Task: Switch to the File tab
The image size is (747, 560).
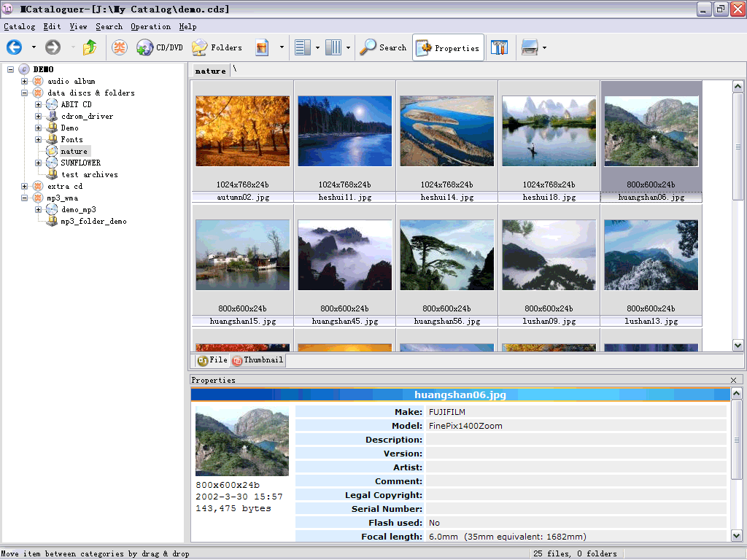Action: [212, 359]
